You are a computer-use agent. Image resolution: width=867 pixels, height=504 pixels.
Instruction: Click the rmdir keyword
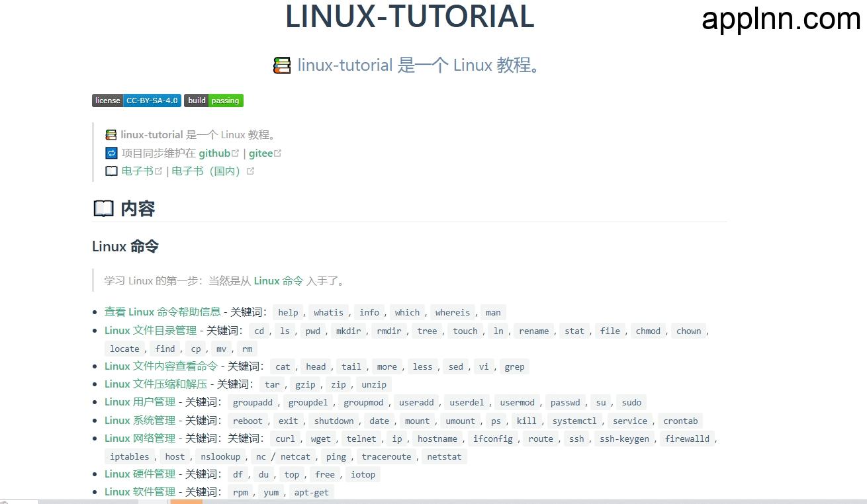pos(389,331)
